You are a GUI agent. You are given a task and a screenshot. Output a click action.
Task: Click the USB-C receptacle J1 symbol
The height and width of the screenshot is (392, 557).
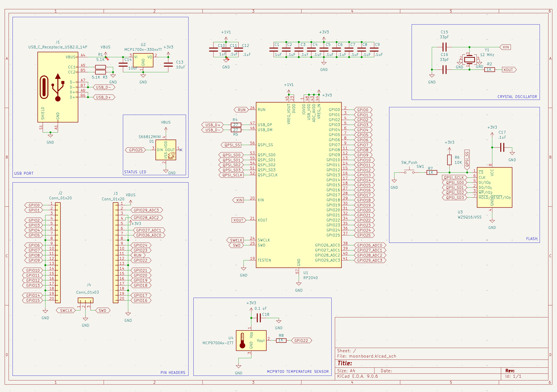coord(58,87)
